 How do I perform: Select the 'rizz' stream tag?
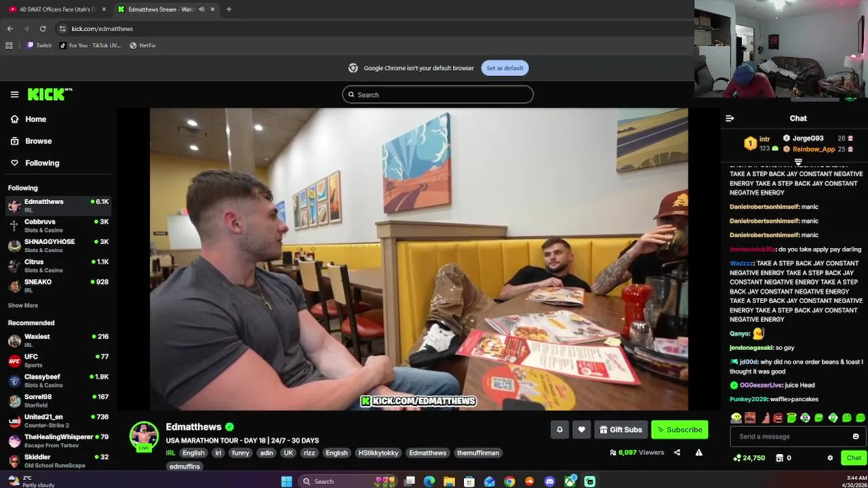pos(309,453)
